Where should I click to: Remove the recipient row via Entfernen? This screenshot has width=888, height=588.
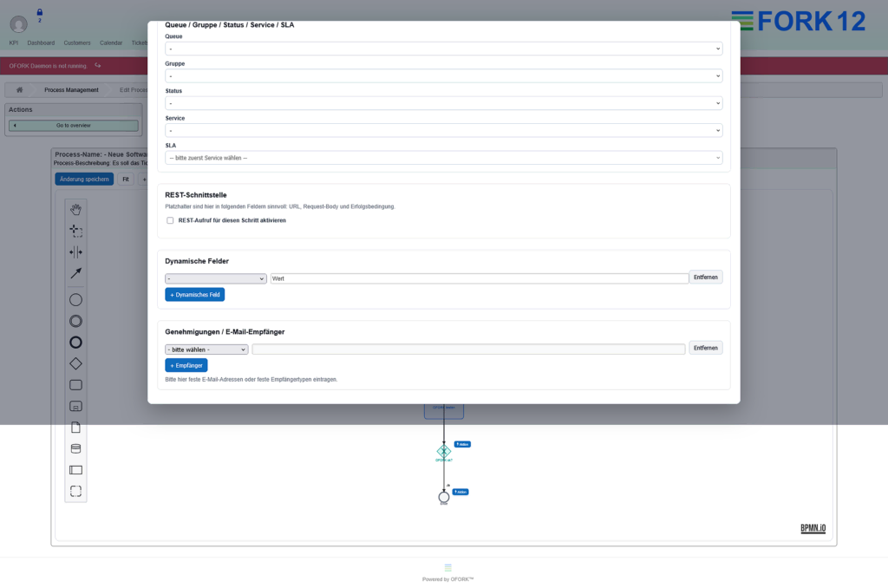coord(706,348)
